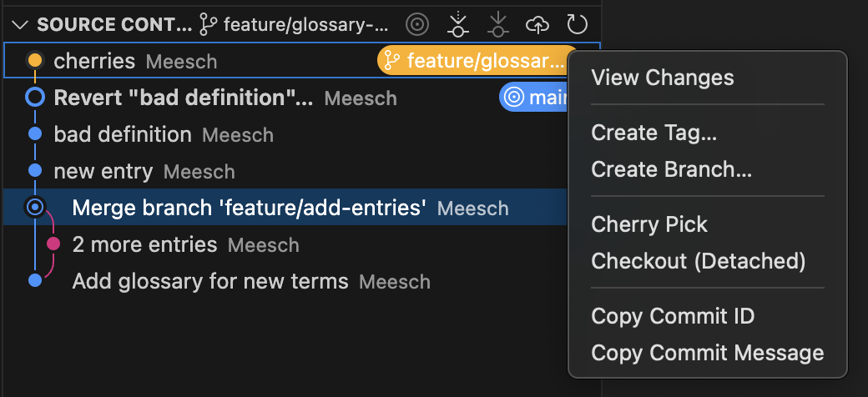Collapse the Source Control graph section chevron
Viewport: 868px width, 397px height.
(x=20, y=25)
